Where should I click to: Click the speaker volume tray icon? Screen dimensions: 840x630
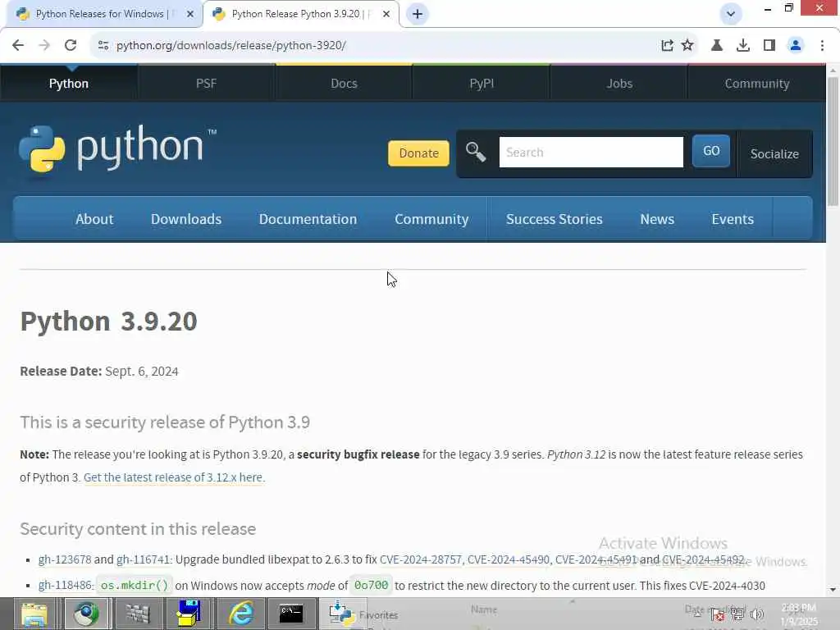pyautogui.click(x=757, y=614)
